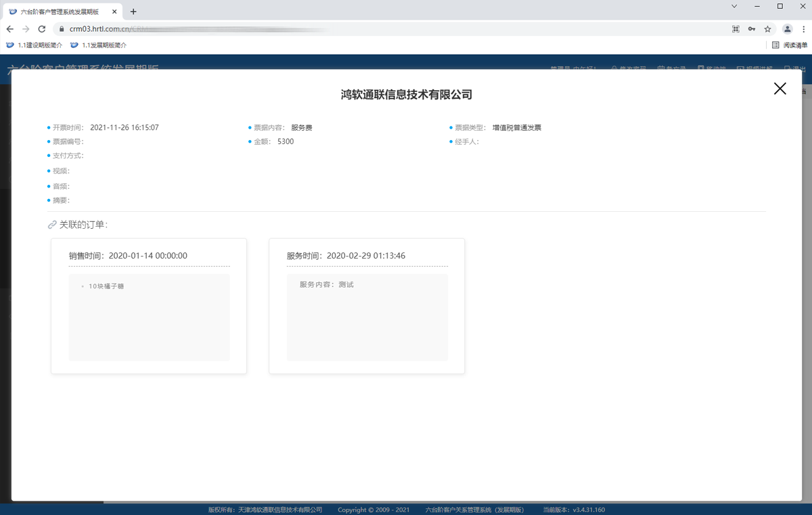Open the tab search chevron
812x515 pixels.
point(734,6)
